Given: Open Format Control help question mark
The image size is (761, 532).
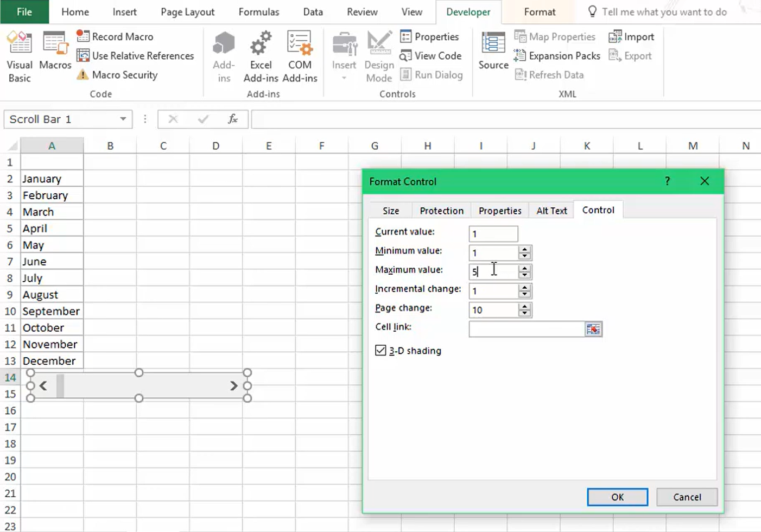Looking at the screenshot, I should [x=667, y=181].
